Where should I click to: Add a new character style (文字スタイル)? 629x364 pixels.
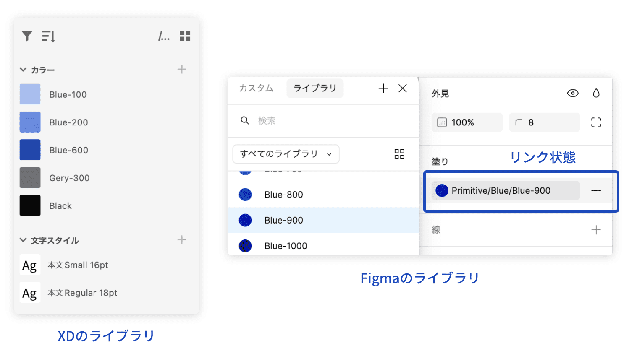(181, 240)
